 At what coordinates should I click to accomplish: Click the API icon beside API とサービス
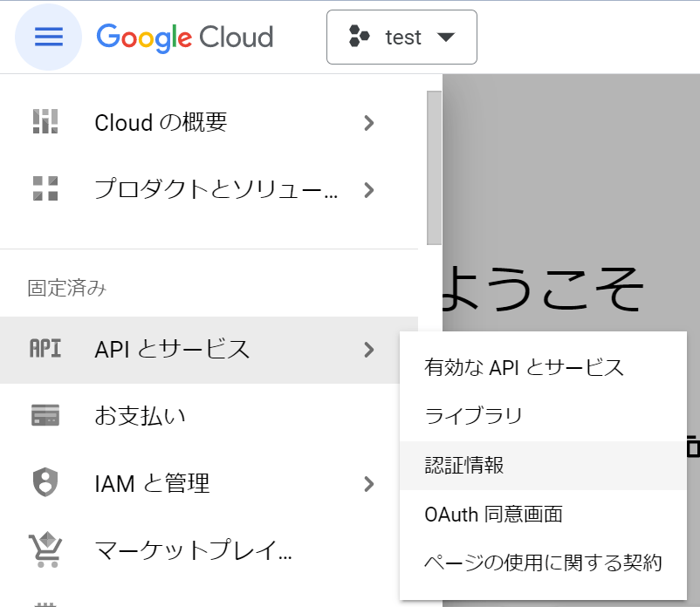(45, 348)
